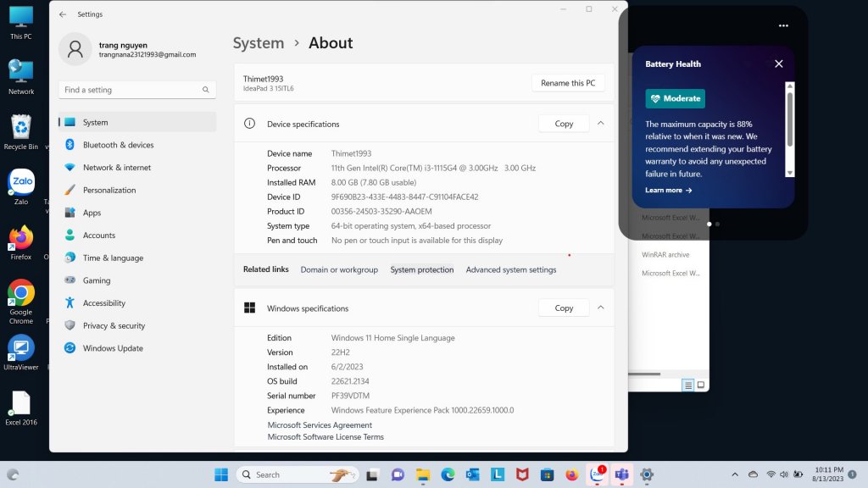868x488 pixels.
Task: Open Advanced system settings link
Action: [x=511, y=270]
